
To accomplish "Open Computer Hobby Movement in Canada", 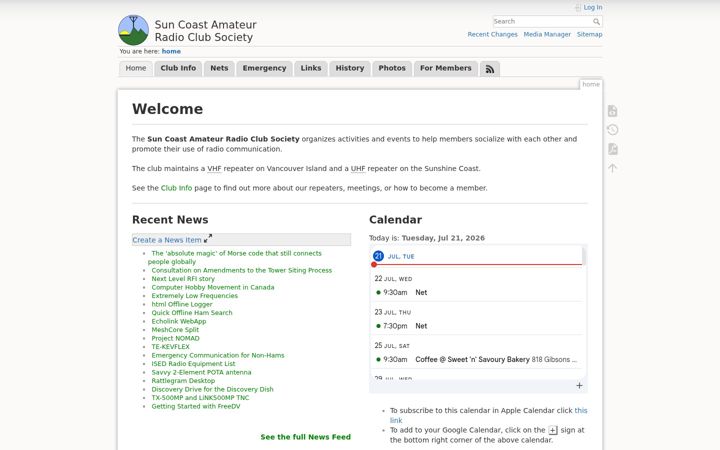I will [x=213, y=287].
